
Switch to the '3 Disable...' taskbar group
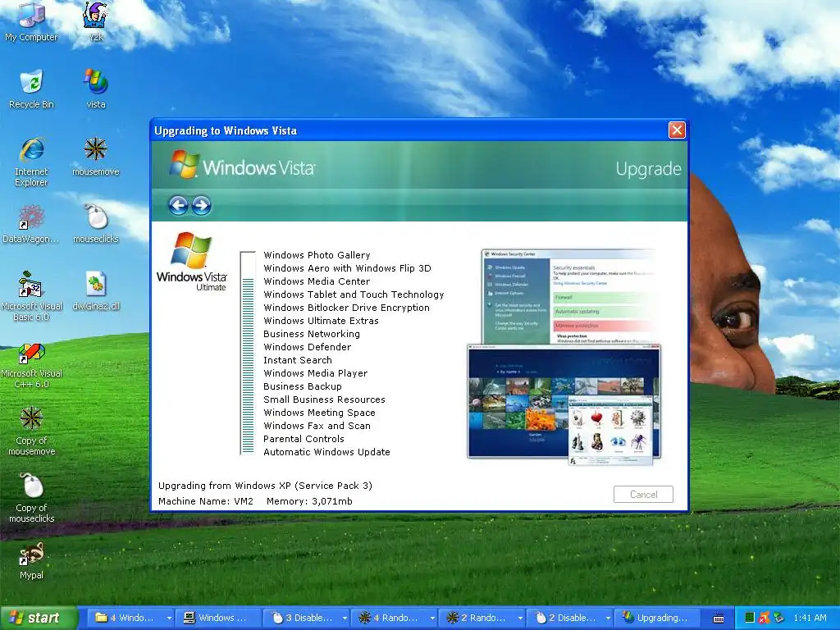click(303, 618)
